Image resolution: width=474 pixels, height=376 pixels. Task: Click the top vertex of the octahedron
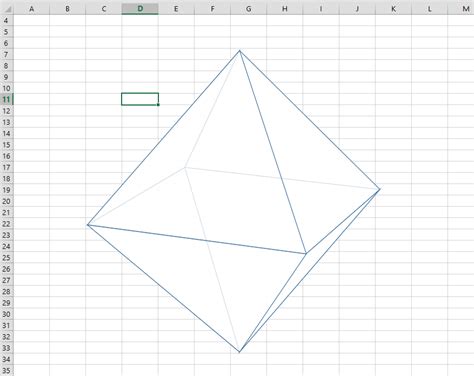(239, 50)
